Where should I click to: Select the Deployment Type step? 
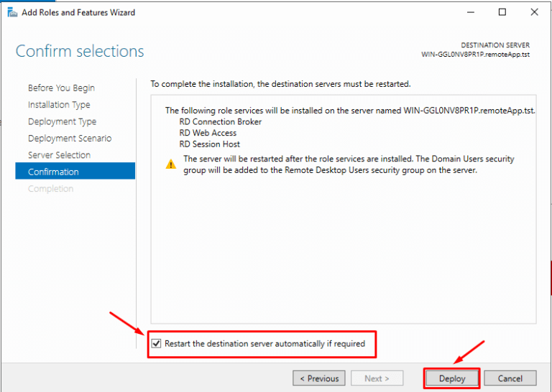(62, 122)
